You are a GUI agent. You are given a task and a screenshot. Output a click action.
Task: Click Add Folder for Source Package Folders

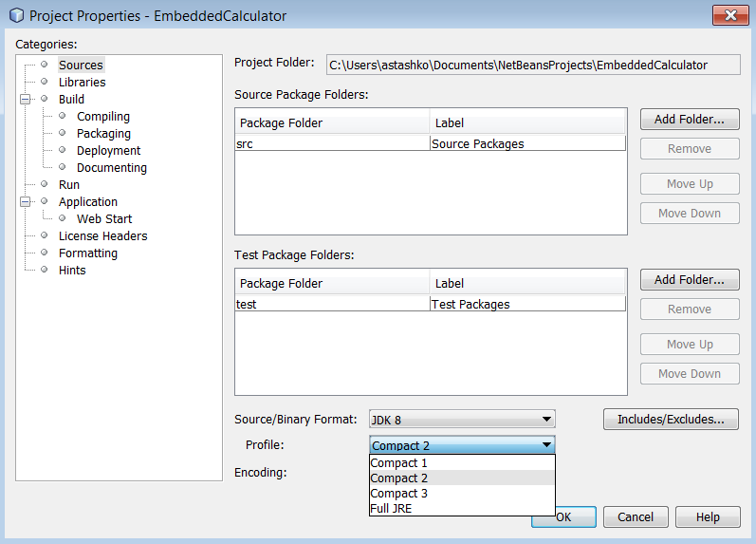pyautogui.click(x=689, y=120)
